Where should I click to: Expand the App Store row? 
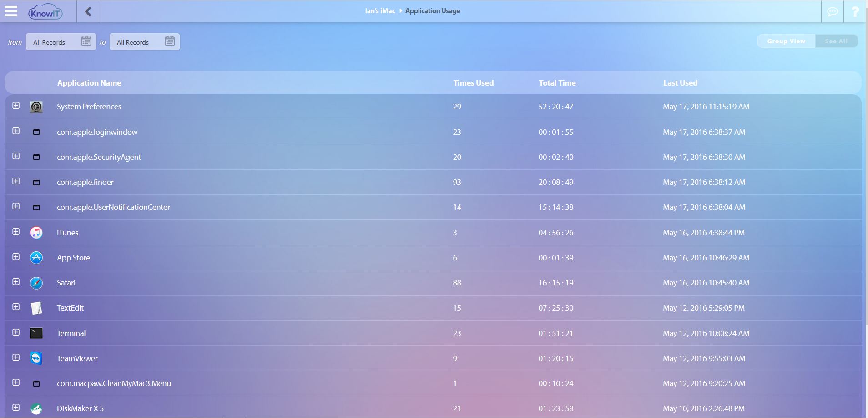tap(16, 257)
